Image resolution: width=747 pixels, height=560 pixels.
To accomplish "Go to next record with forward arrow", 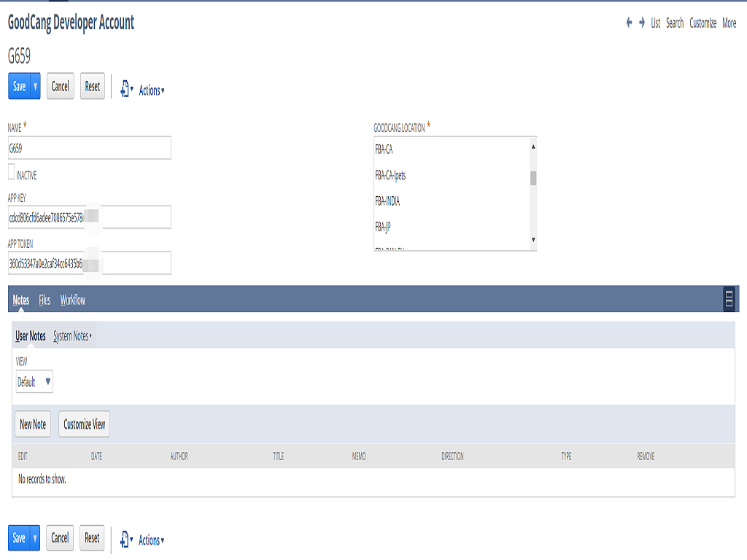I will click(x=642, y=23).
